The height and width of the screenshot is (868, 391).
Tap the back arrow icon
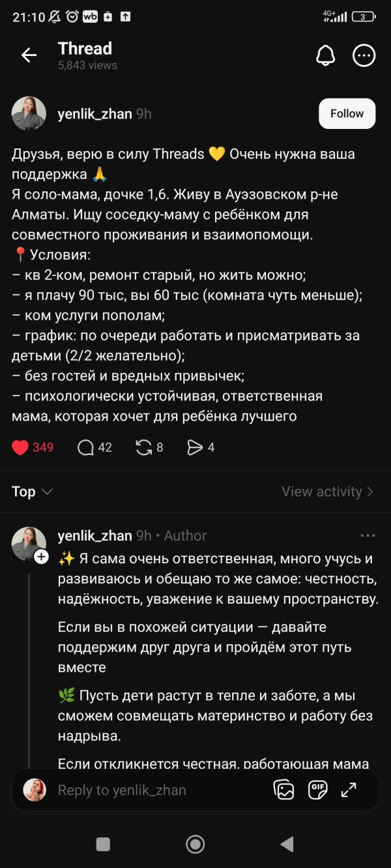pos(29,56)
